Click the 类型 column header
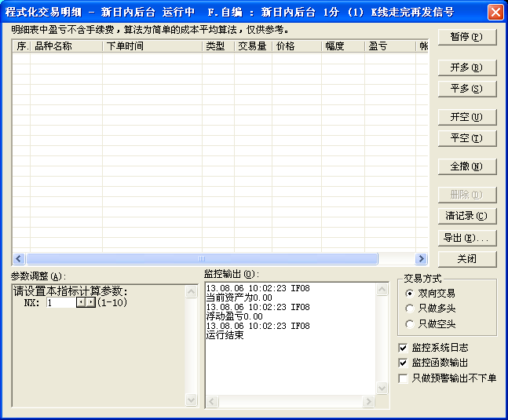 pyautogui.click(x=218, y=46)
